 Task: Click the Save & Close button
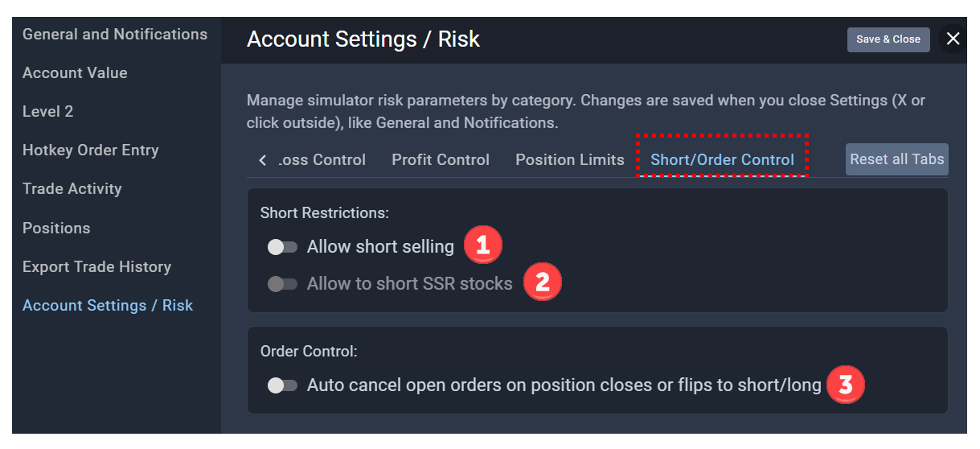coord(888,39)
